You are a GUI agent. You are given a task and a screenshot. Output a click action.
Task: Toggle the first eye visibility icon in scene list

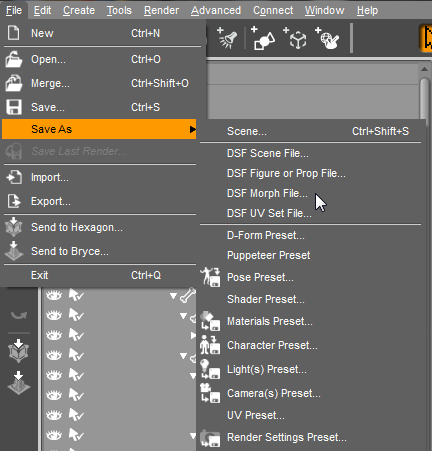pos(54,295)
